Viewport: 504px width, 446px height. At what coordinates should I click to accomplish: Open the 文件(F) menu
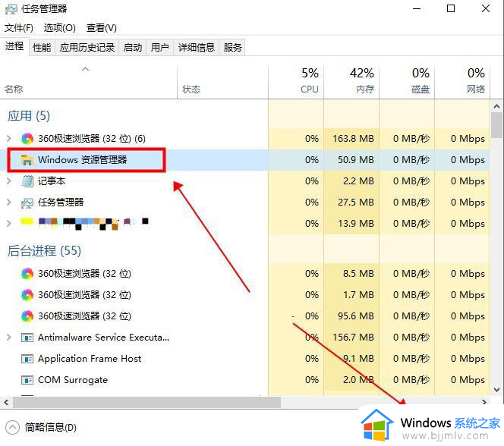tap(19, 28)
